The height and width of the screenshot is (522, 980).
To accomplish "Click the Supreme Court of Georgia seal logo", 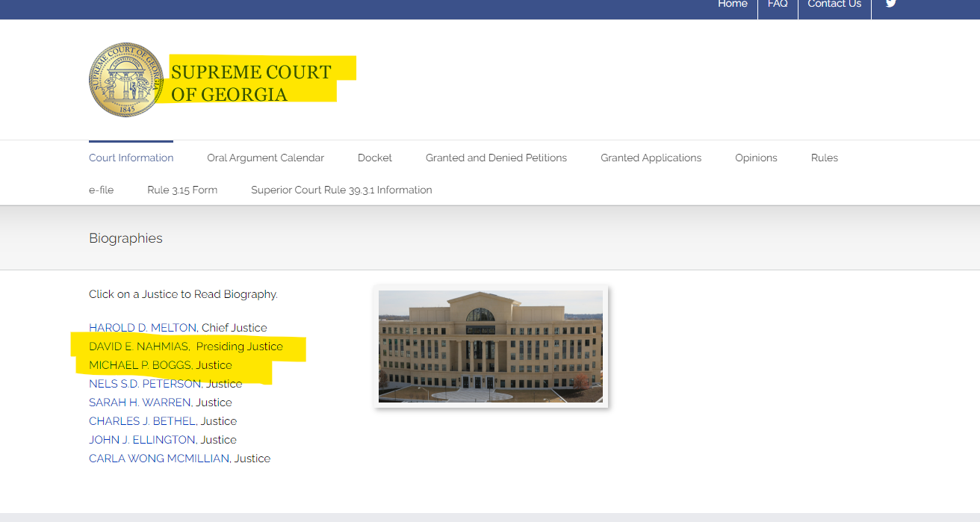I will [x=125, y=79].
